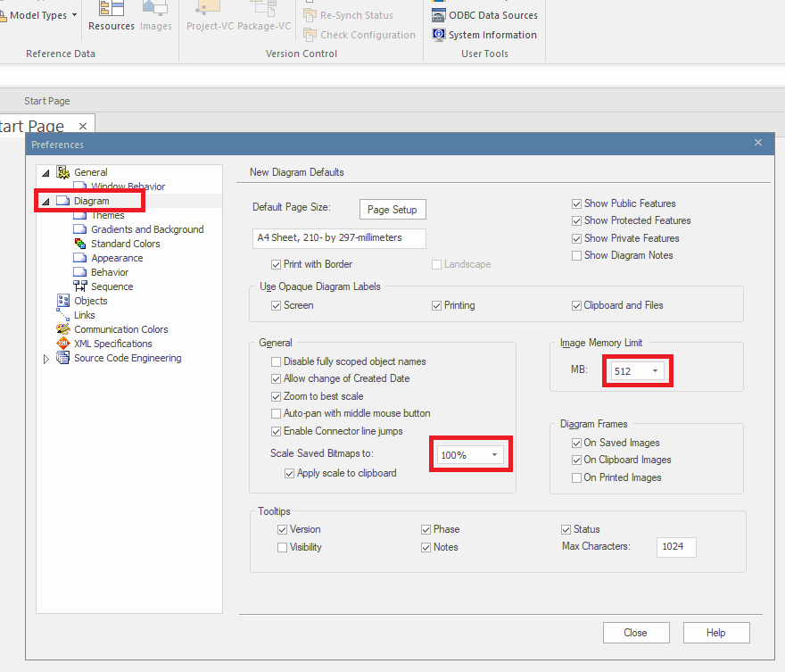Viewport: 785px width, 672px height.
Task: Toggle Show Protected Features checkbox
Action: point(577,220)
